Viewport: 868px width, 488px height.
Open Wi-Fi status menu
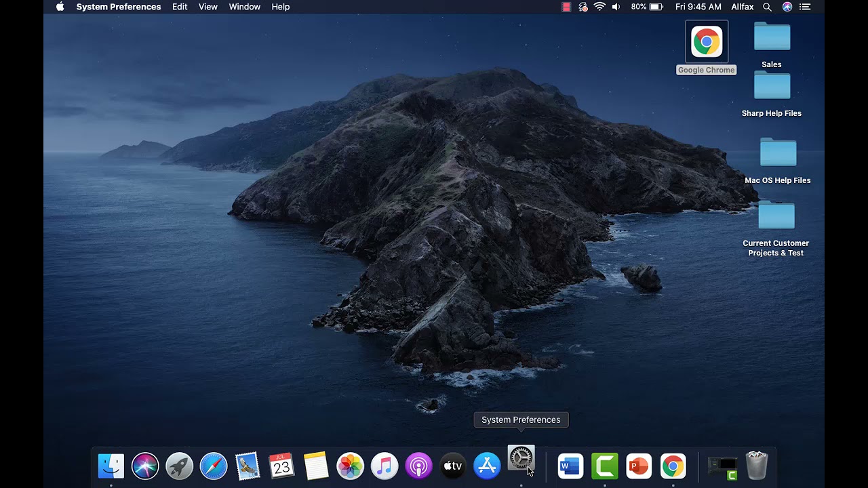(599, 7)
